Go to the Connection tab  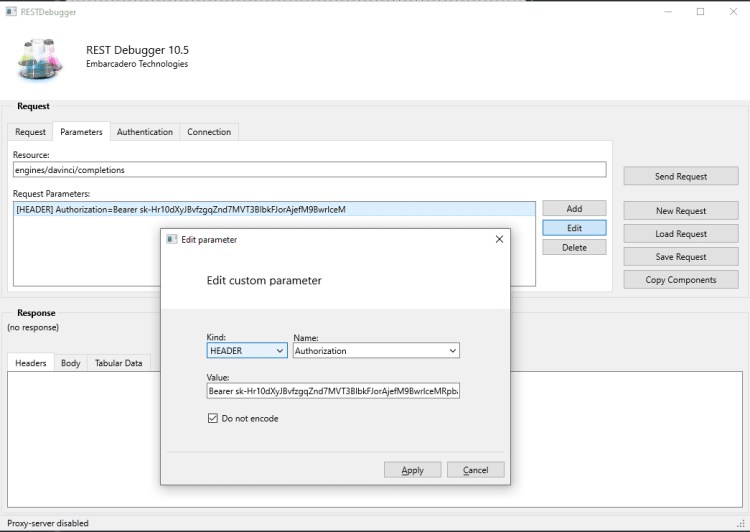tap(209, 132)
